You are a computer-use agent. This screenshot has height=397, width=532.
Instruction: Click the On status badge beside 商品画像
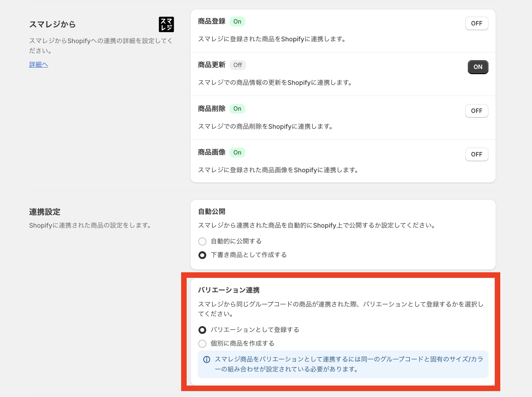(237, 152)
